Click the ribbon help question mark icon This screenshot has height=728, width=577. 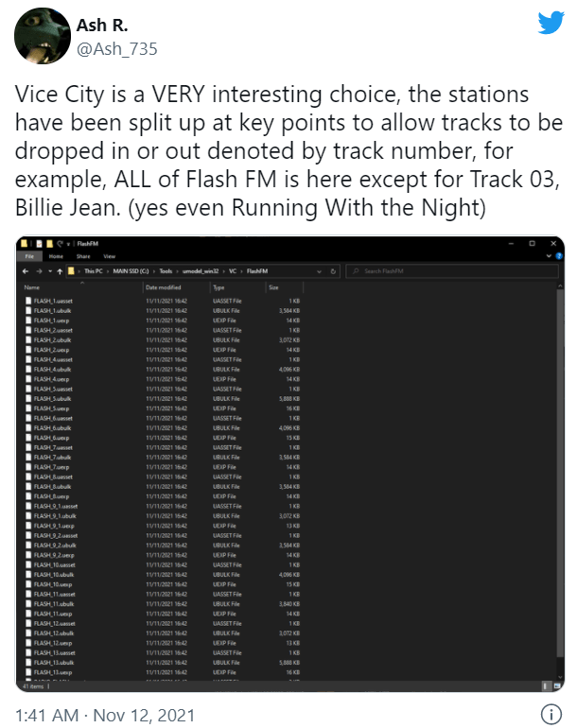click(559, 256)
